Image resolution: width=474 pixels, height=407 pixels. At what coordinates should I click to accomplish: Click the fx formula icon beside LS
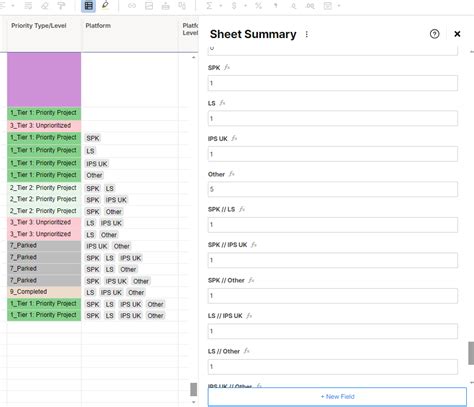pyautogui.click(x=222, y=103)
